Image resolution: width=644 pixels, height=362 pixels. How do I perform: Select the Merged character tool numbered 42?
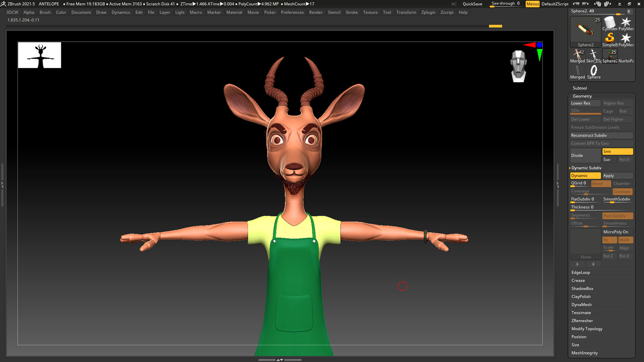[x=578, y=56]
